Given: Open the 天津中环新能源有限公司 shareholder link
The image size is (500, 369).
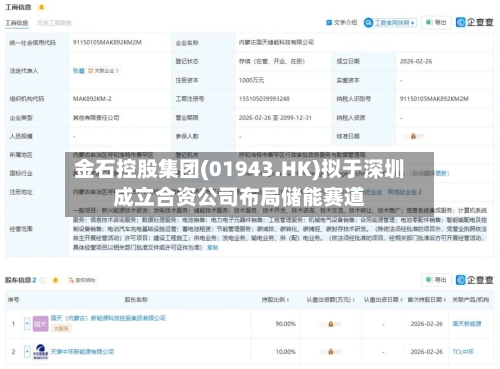Looking at the screenshot, I should coord(82,352).
